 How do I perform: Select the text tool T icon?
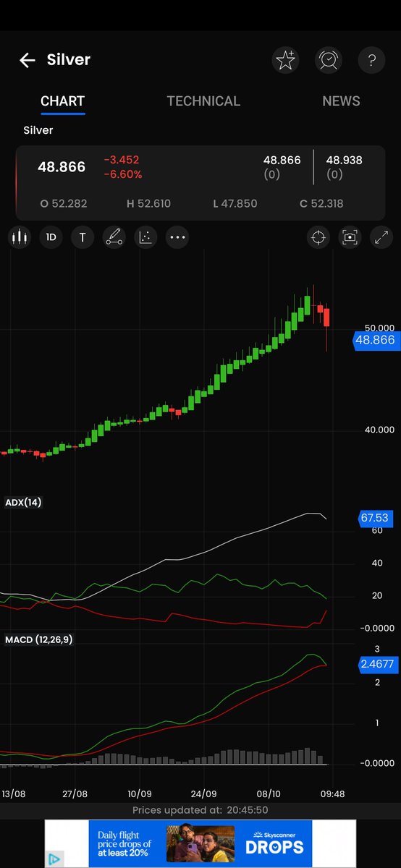tap(83, 237)
